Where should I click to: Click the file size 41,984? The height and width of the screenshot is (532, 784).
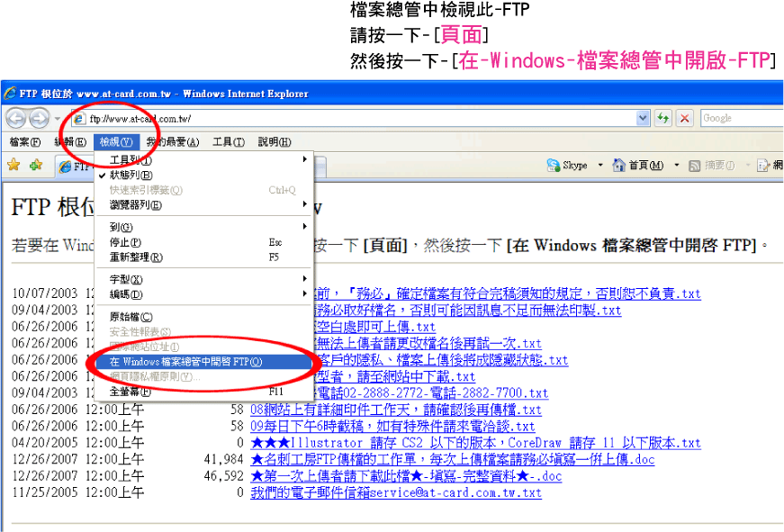[x=223, y=459]
